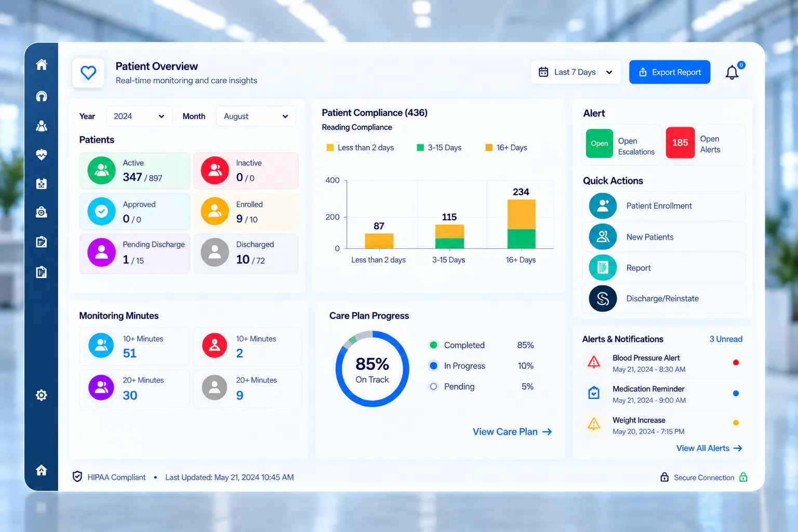Screen dimensions: 798x532
Task: Click the Export Report button
Action: [670, 72]
